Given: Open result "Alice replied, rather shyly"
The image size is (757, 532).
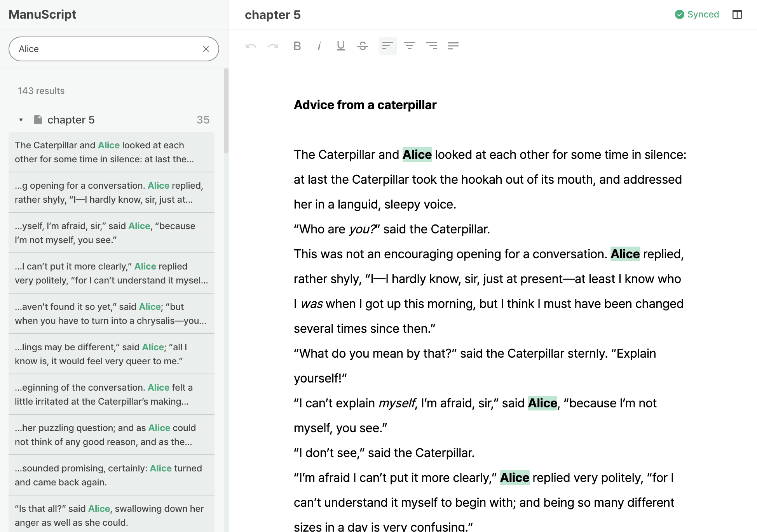Looking at the screenshot, I should point(111,193).
